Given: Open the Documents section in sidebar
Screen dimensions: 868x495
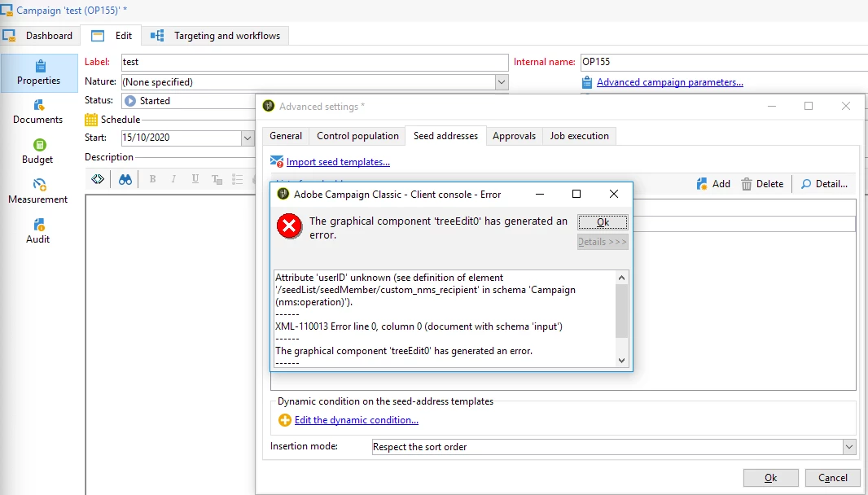Looking at the screenshot, I should [x=38, y=112].
